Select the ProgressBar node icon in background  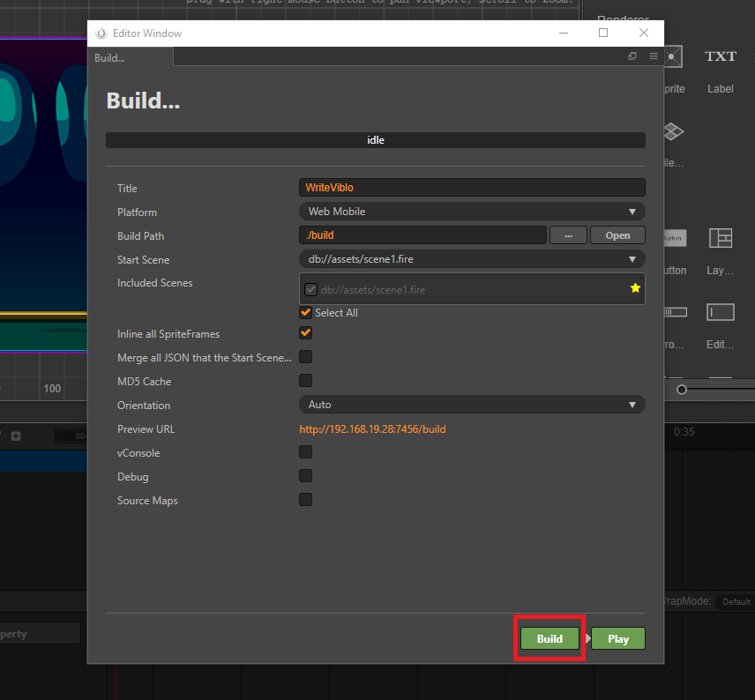pyautogui.click(x=676, y=312)
